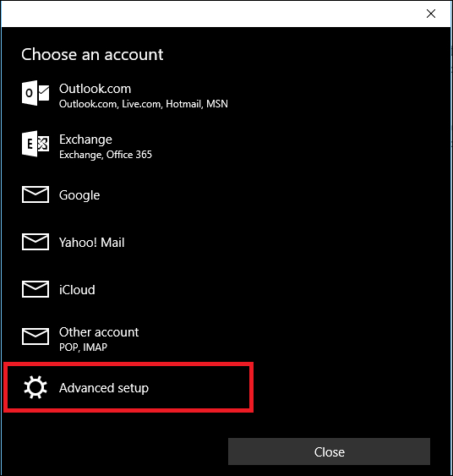Click the Outlook.com logo icon
This screenshot has height=476, width=453.
(x=35, y=93)
